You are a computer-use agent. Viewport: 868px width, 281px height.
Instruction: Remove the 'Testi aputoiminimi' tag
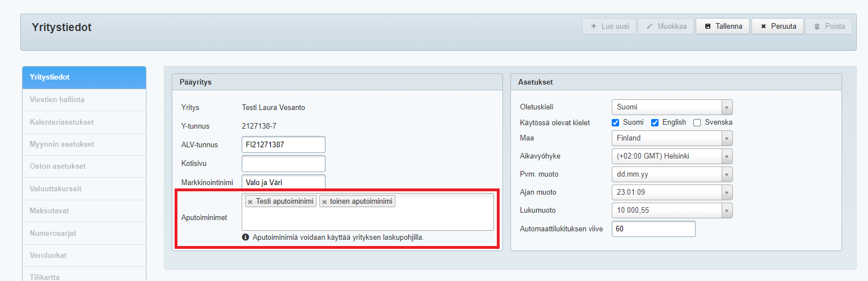[250, 202]
